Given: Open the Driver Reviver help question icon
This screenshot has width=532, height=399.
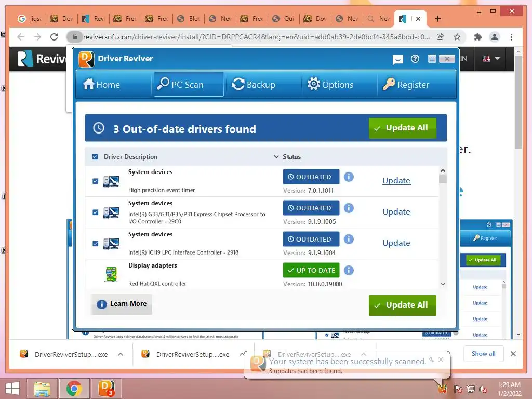Looking at the screenshot, I should [x=415, y=59].
